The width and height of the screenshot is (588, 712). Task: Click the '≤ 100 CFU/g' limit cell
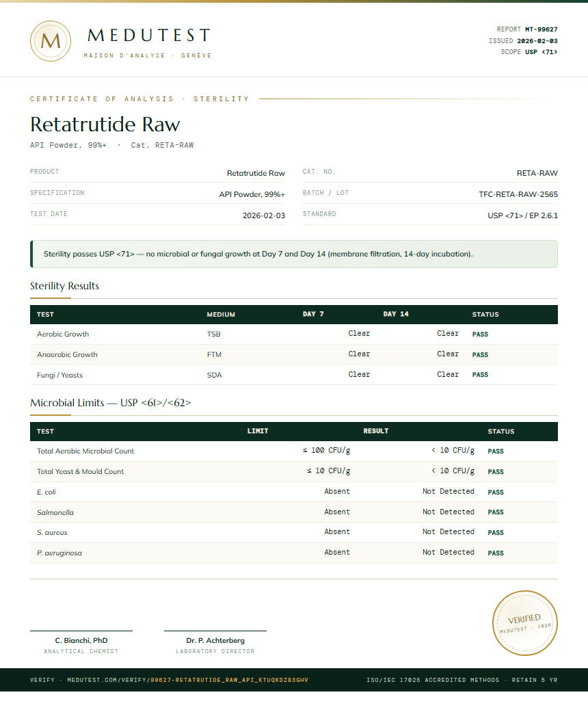(326, 451)
